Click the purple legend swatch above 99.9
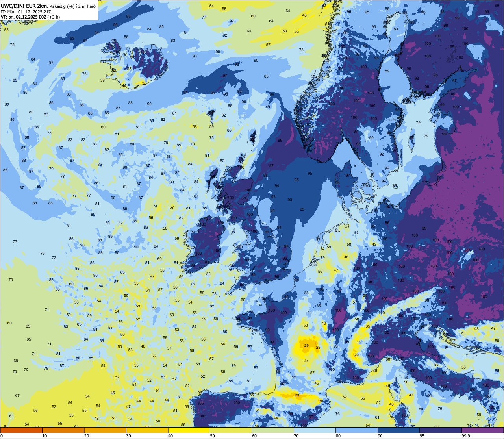 coord(483,430)
